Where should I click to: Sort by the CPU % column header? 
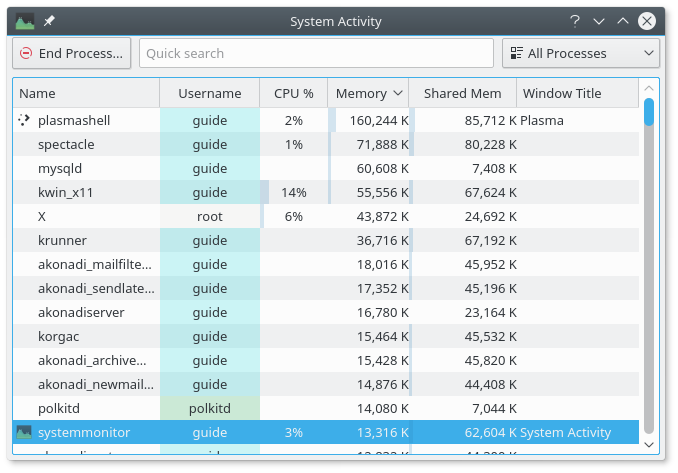click(293, 93)
